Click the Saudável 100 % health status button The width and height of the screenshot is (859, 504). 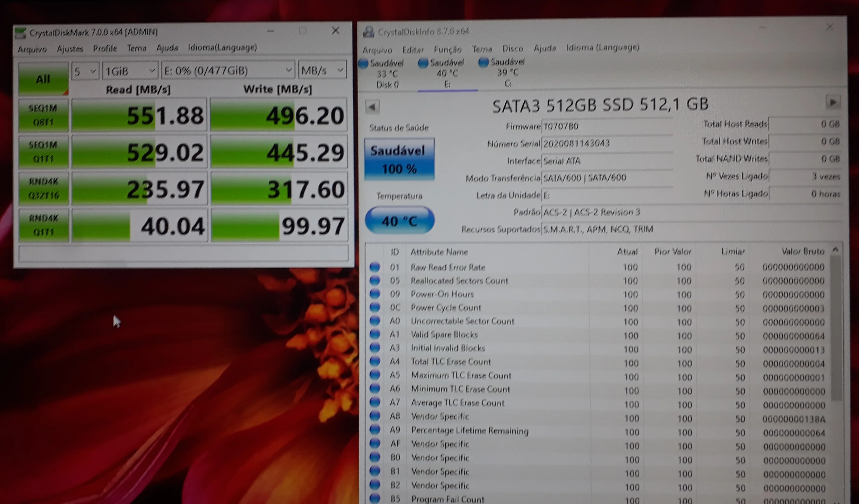tap(399, 159)
